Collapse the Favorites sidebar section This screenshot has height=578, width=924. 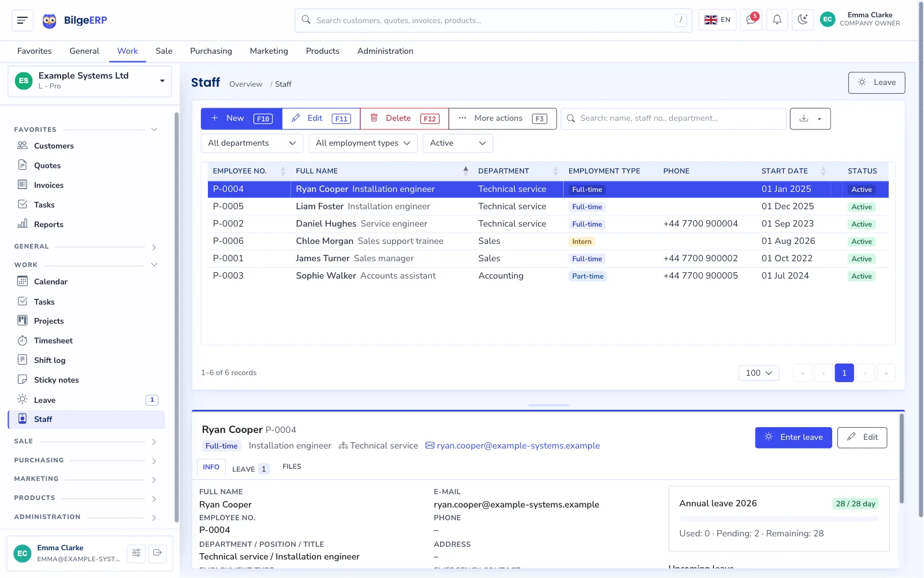pos(85,129)
